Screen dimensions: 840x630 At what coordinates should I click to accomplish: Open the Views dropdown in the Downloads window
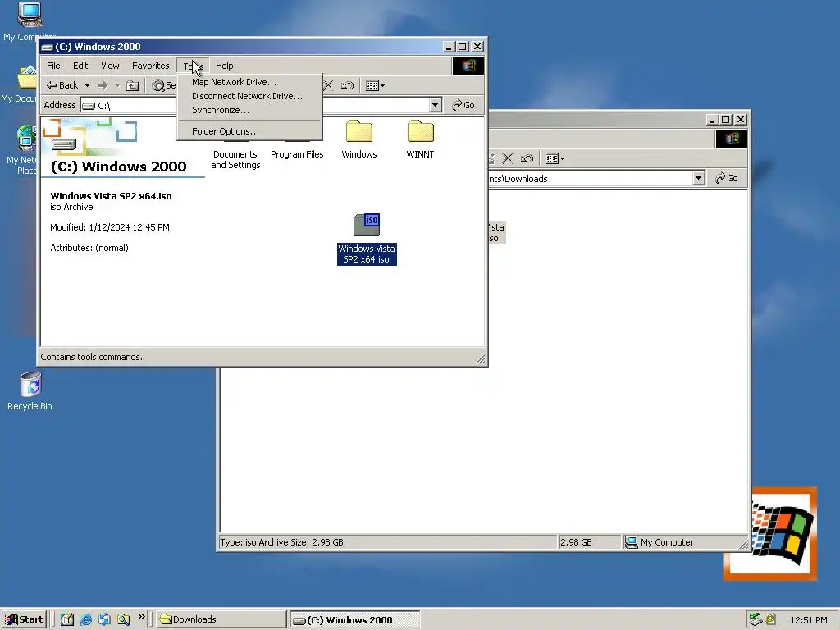[555, 158]
